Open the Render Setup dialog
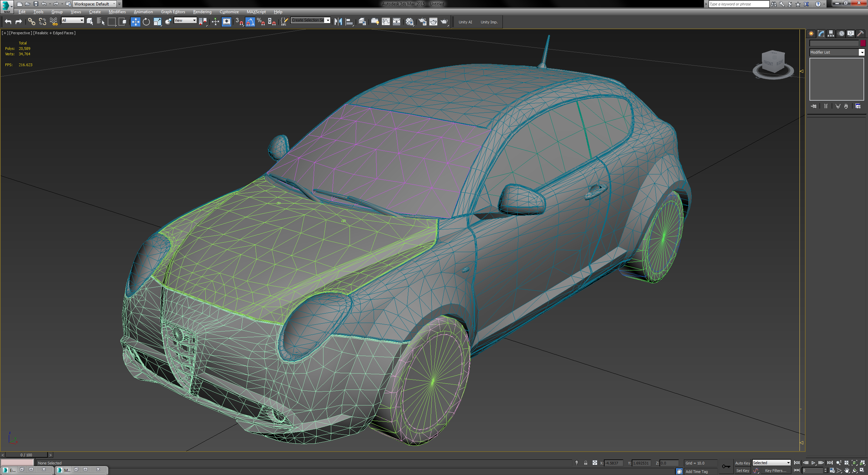This screenshot has width=868, height=475. pos(423,22)
